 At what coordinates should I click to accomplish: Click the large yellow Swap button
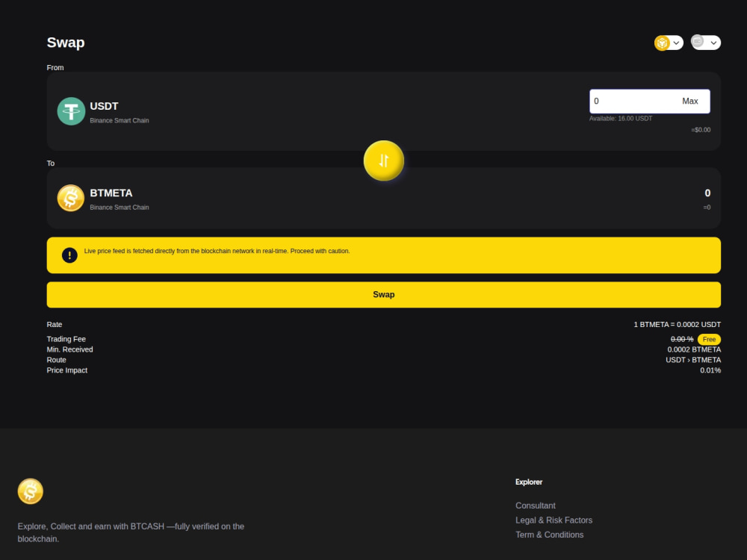pos(383,294)
